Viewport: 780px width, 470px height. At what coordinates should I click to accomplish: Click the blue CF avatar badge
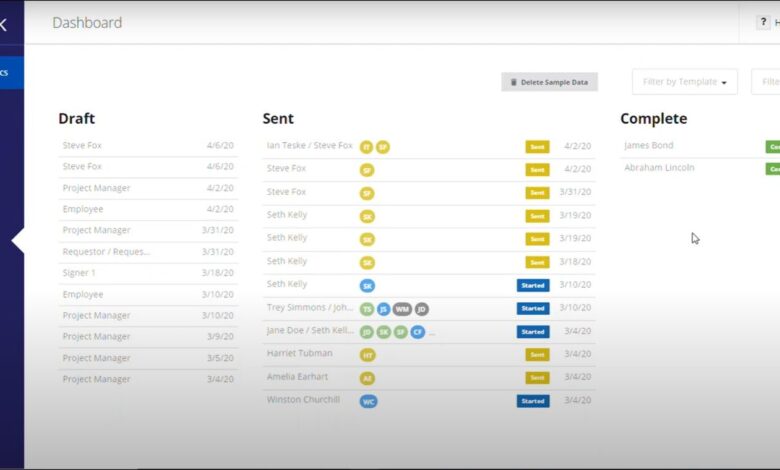tap(417, 332)
